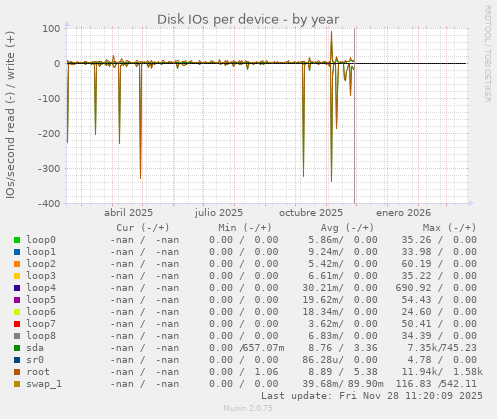
Task: Click the IOs/second read/write axis title
Action: click(x=10, y=115)
